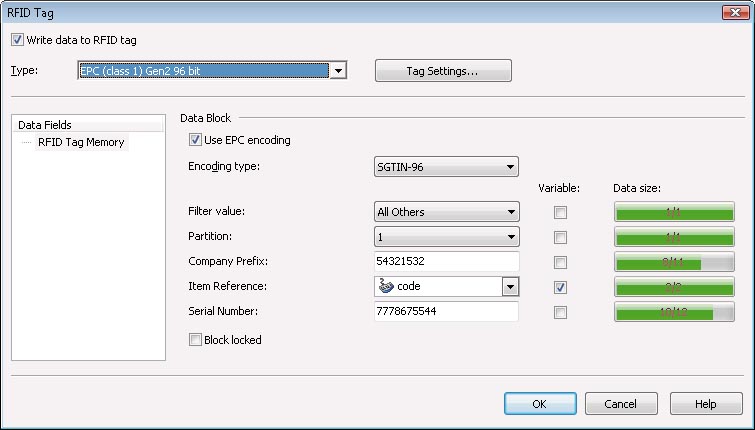
Task: Close the RFID Tag dialog
Action: point(738,11)
